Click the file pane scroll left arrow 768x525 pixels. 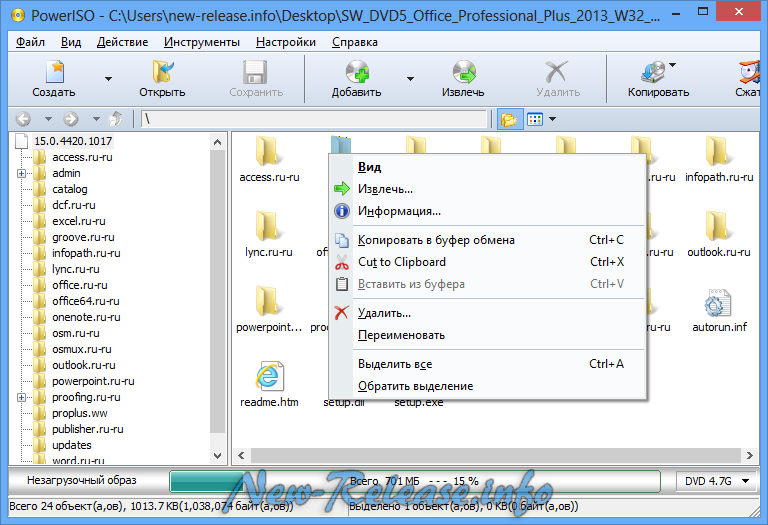click(241, 455)
